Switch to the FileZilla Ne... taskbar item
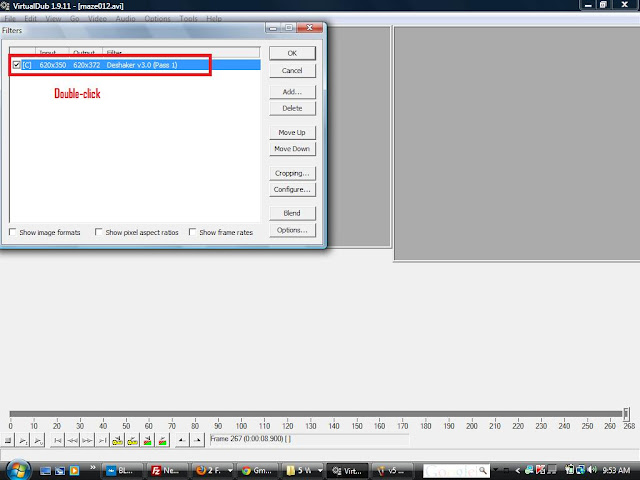This screenshot has width=640, height=480. (x=167, y=471)
